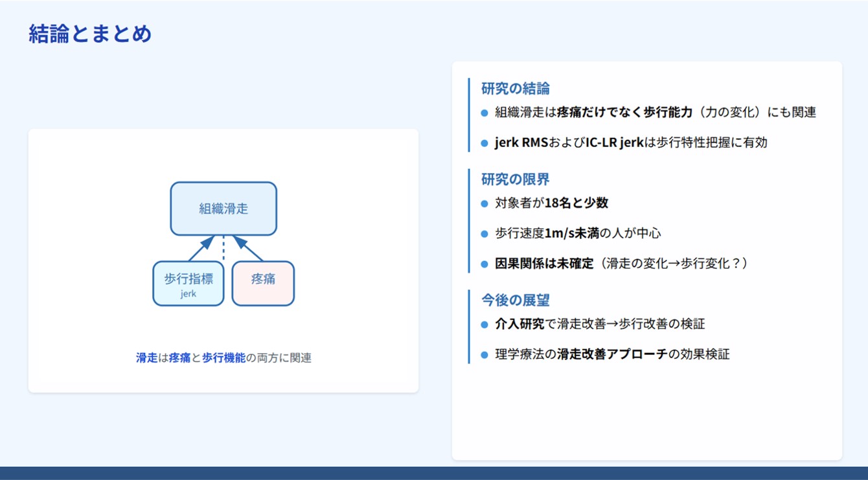Click the 研究の限界 heading

coord(516,179)
